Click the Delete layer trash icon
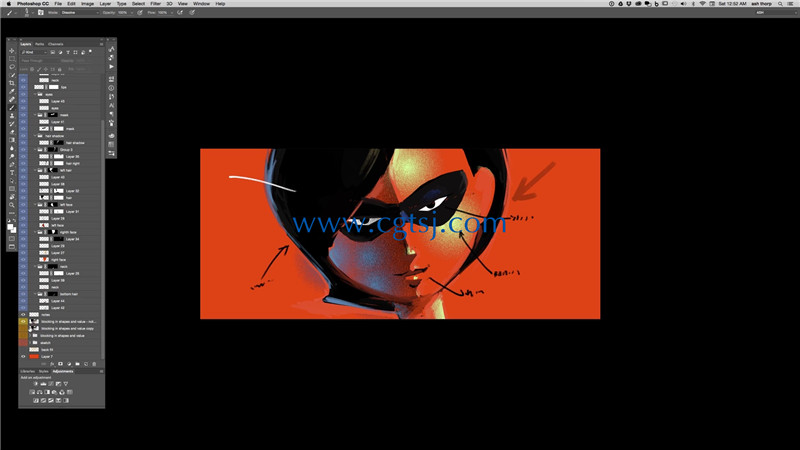800x450 pixels. point(94,364)
